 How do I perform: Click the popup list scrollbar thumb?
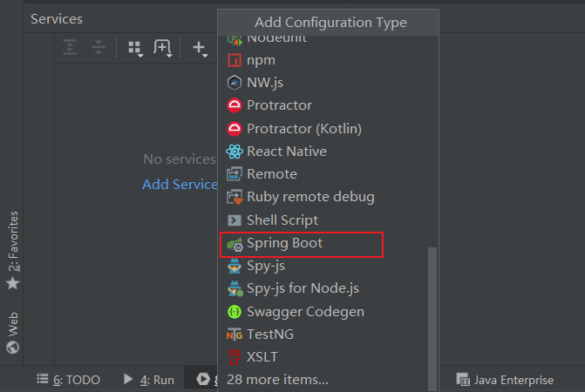(x=432, y=318)
